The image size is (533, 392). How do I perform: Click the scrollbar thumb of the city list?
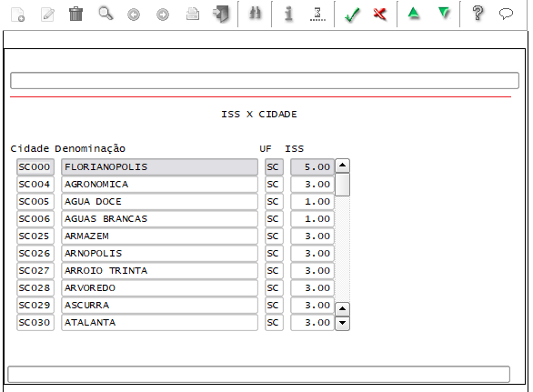pos(342,185)
